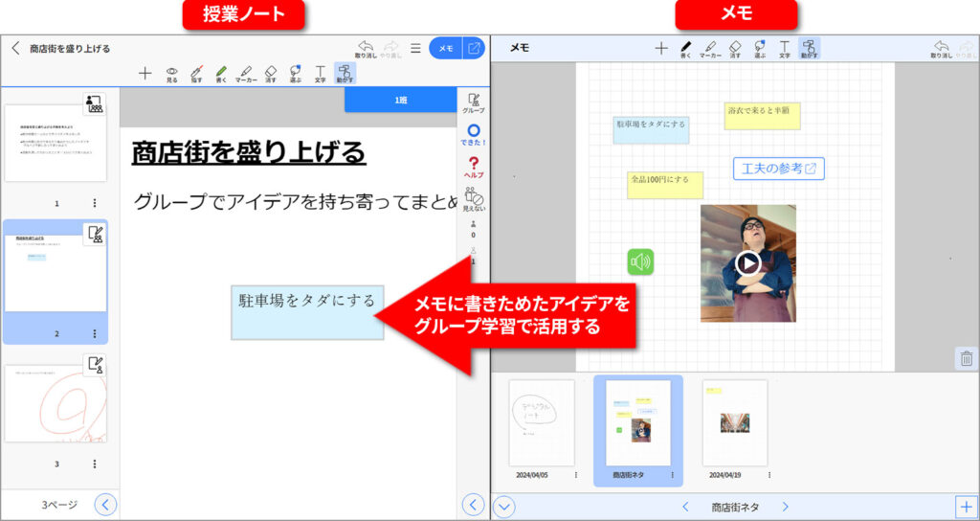
Task: Choose the marker tool in lesson note toolbar
Action: click(245, 73)
